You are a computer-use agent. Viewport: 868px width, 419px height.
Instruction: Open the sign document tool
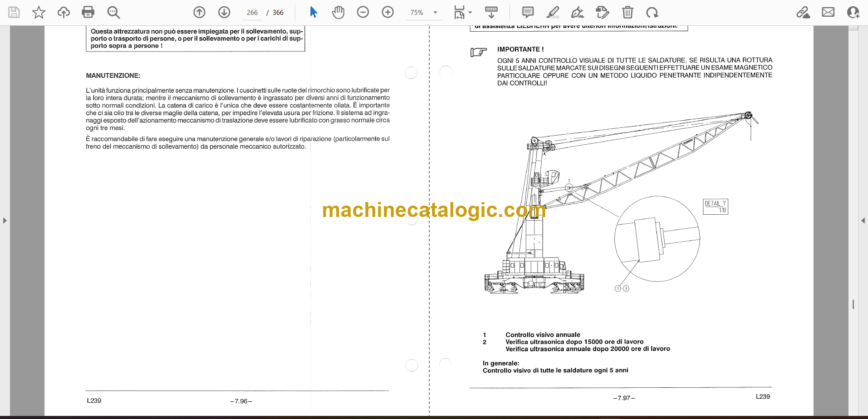tap(577, 12)
